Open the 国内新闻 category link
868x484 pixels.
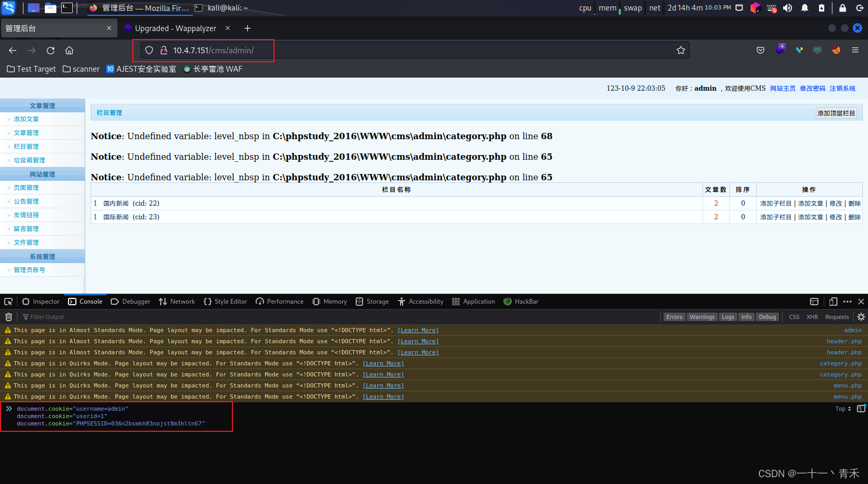pyautogui.click(x=116, y=204)
